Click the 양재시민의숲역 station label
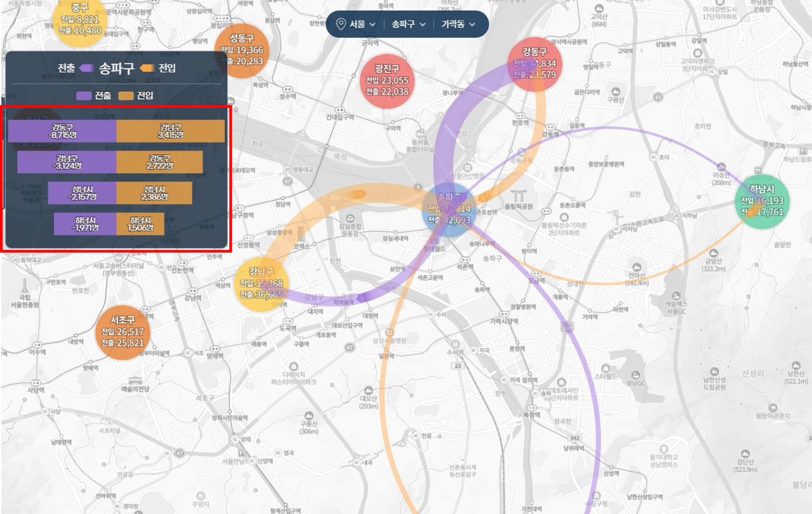812x514 pixels. [229, 418]
